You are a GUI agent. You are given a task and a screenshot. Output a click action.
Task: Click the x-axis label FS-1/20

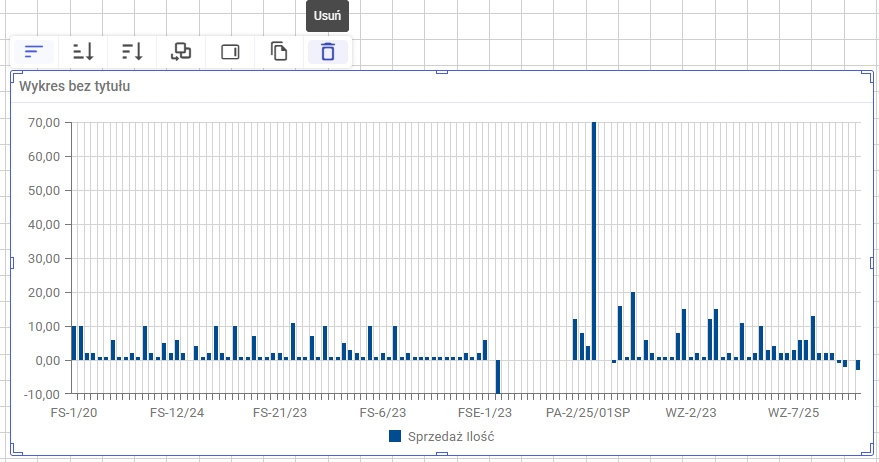point(74,413)
